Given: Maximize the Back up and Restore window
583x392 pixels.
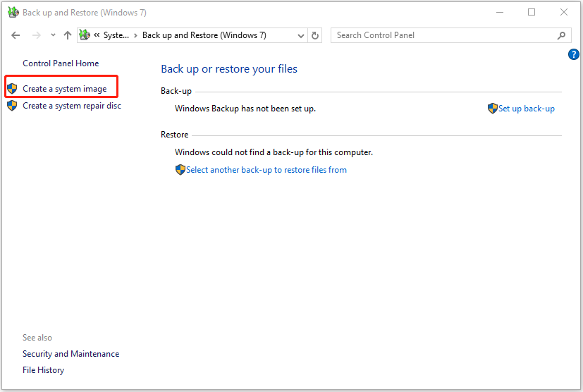Looking at the screenshot, I should pos(532,12).
